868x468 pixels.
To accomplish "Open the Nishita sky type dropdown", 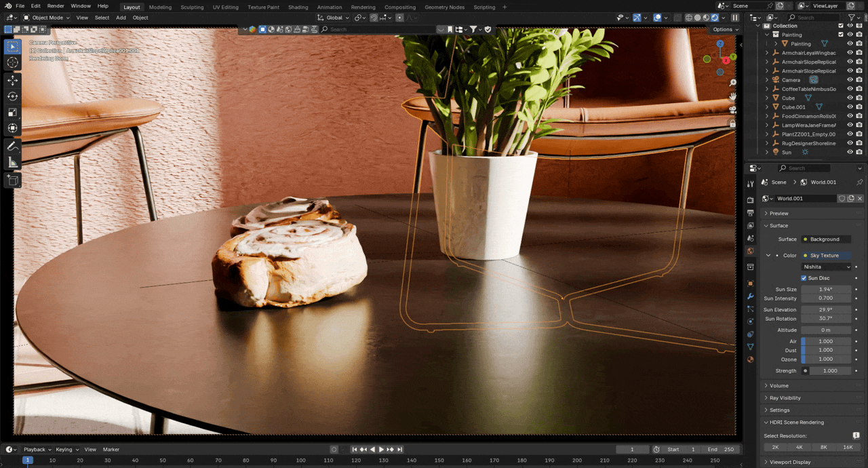I will tap(826, 267).
